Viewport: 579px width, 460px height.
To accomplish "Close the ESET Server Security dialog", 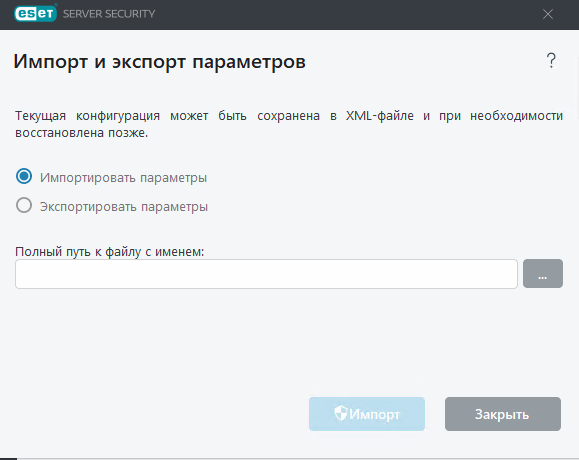I will click(x=548, y=14).
